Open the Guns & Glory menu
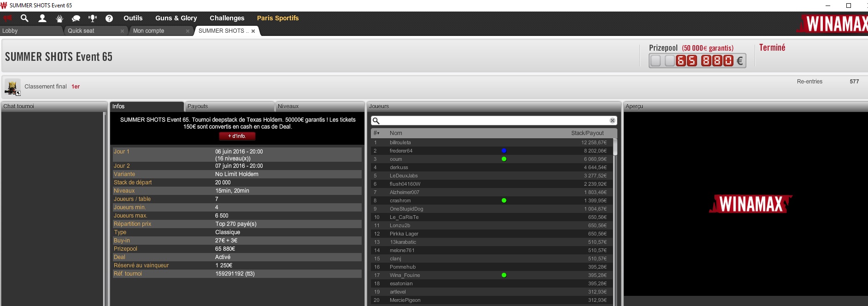The width and height of the screenshot is (868, 306). tap(176, 18)
